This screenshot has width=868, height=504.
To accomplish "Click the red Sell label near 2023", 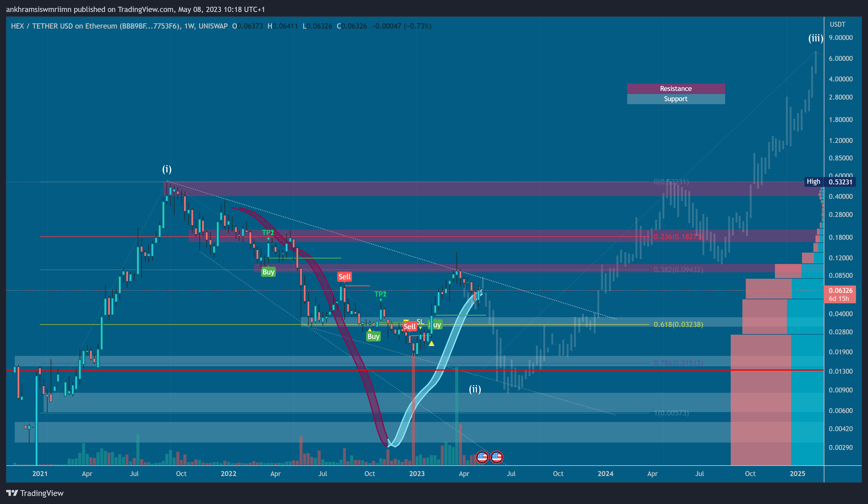I will (x=409, y=326).
